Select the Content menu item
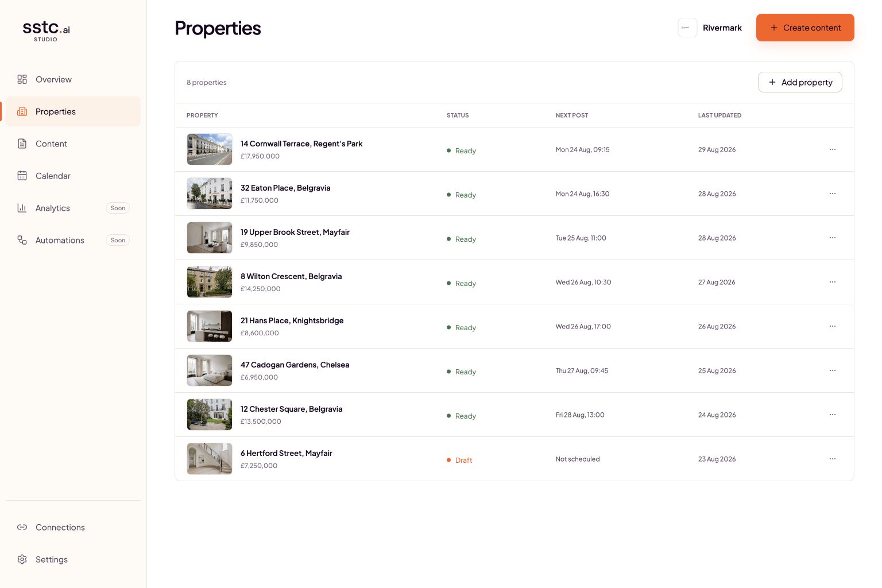 pos(73,144)
